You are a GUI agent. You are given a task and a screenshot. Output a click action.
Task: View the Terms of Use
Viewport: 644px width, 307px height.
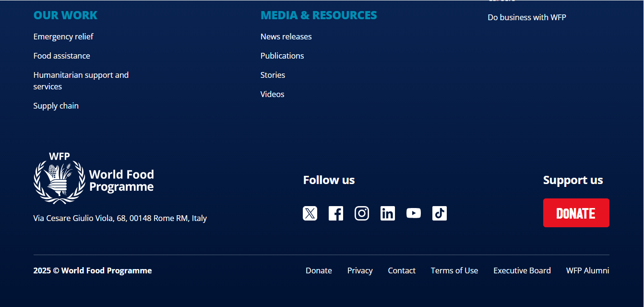[454, 270]
